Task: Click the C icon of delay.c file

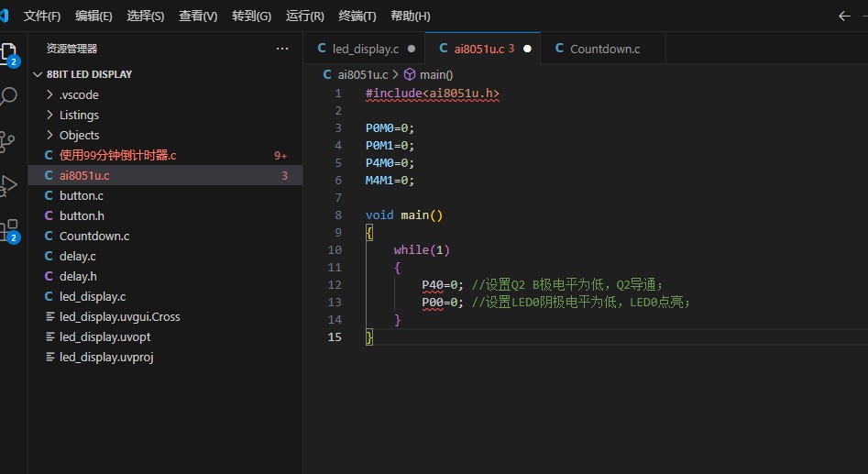Action: [x=49, y=256]
